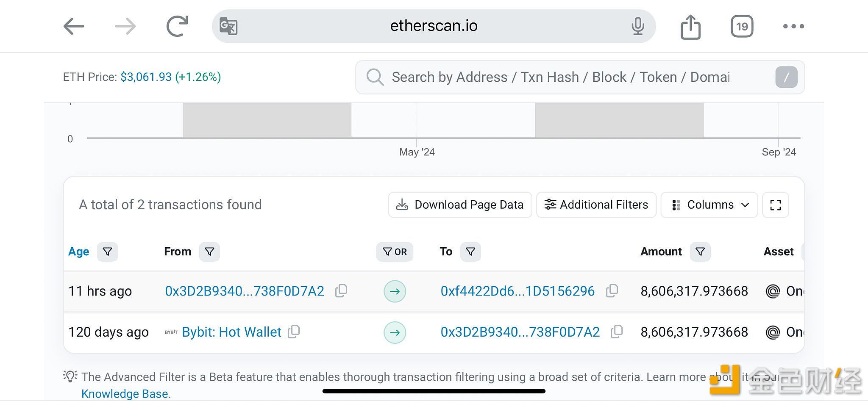
Task: Copy the 0xf4422Dd6...1D5156296 To address
Action: [x=612, y=290]
